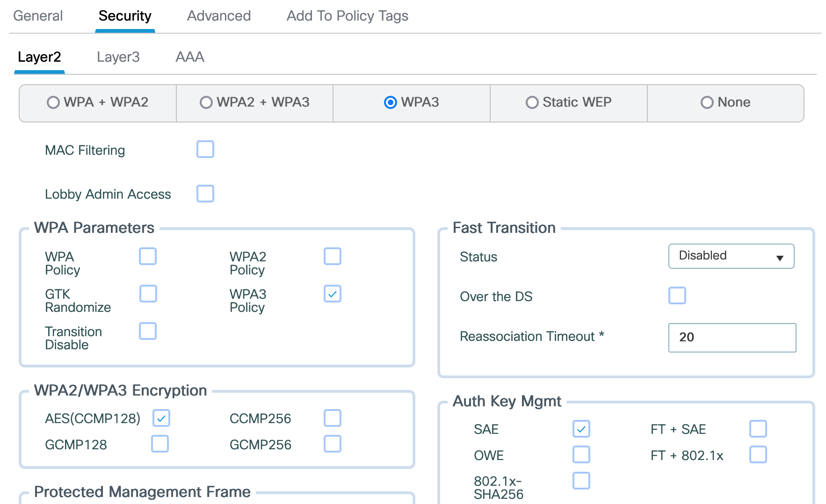This screenshot has height=504, width=826.
Task: Enable GTK Randomize checkbox
Action: pos(148,294)
